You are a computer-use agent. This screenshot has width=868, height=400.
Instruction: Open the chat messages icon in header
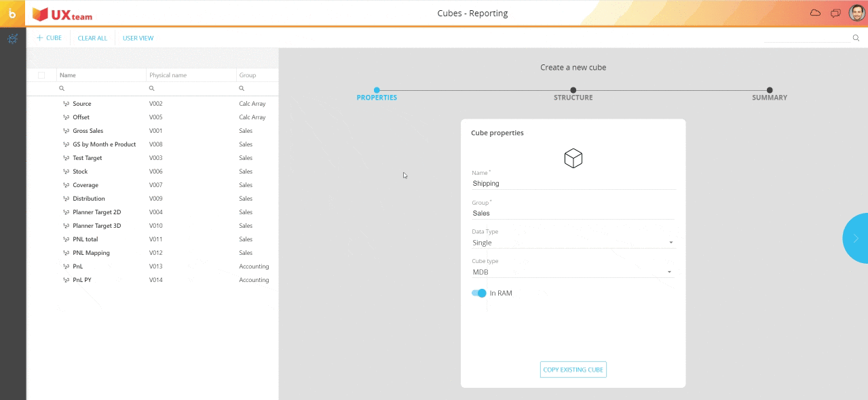point(835,13)
